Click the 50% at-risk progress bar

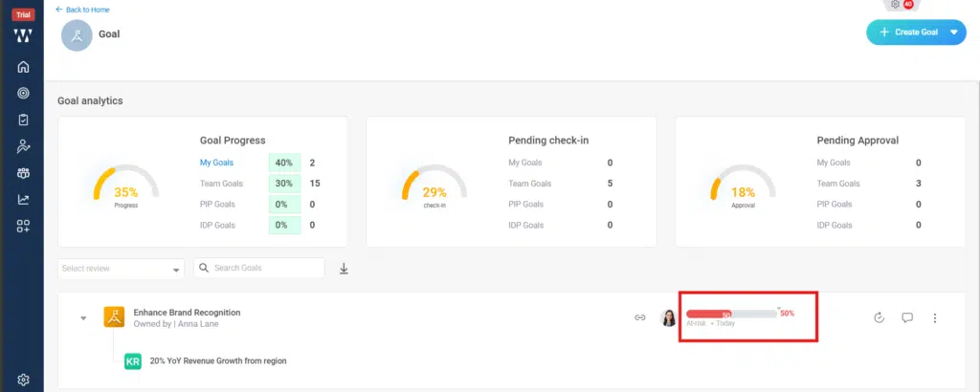(x=731, y=314)
